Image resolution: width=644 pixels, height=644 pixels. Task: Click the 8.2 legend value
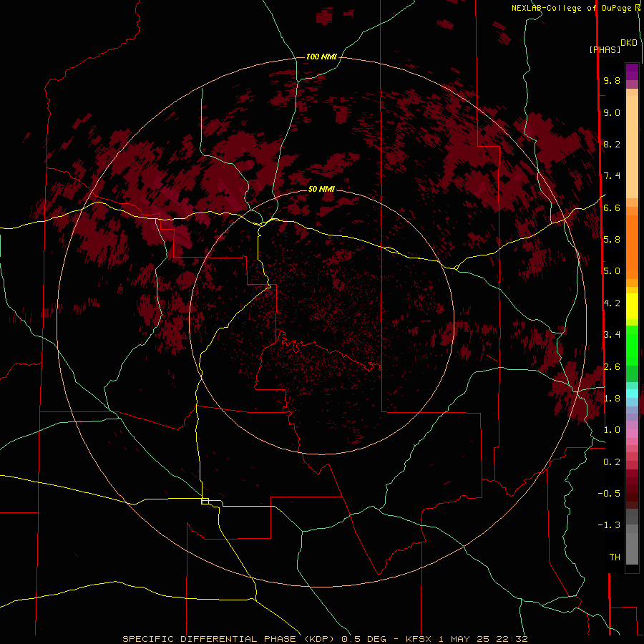pyautogui.click(x=612, y=144)
